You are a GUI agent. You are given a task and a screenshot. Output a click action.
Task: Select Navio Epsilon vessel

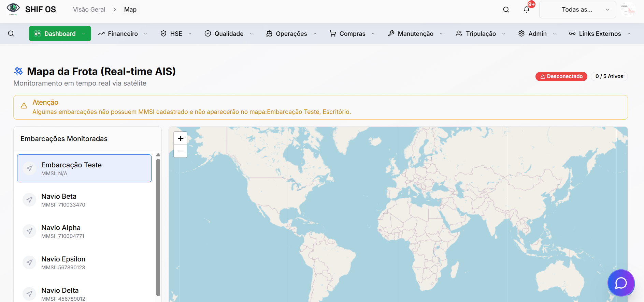(84, 262)
